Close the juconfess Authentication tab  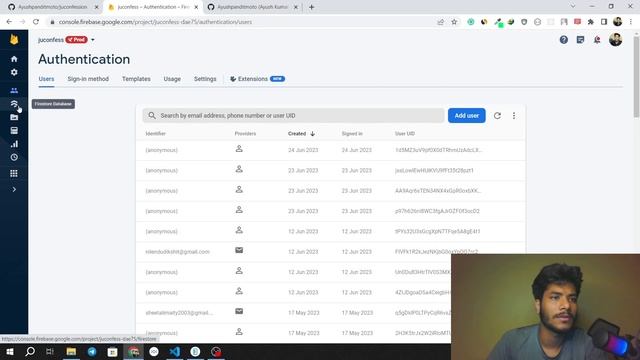[196, 7]
